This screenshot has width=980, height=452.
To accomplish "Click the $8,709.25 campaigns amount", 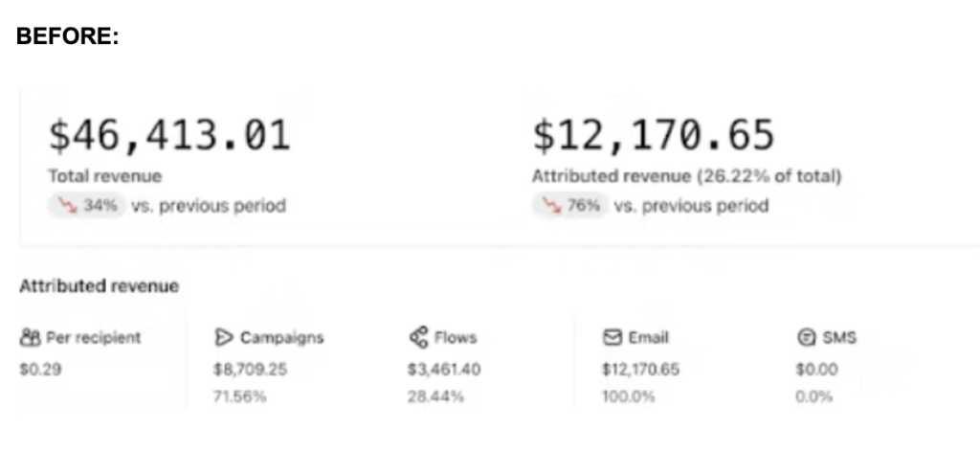I will (251, 369).
